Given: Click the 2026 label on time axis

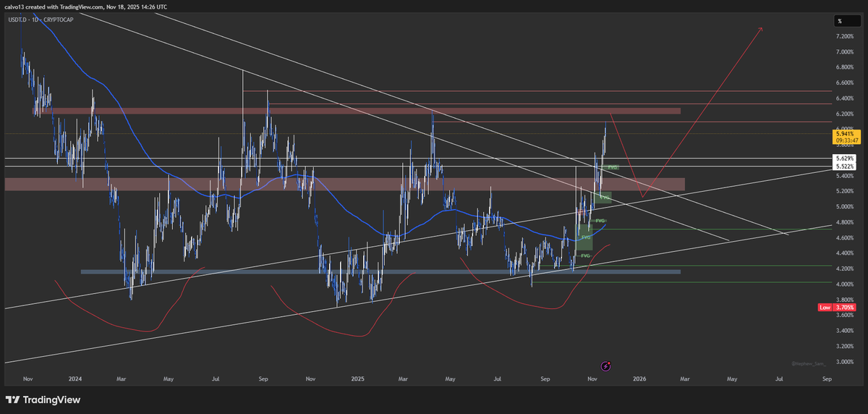Looking at the screenshot, I should pyautogui.click(x=639, y=378).
